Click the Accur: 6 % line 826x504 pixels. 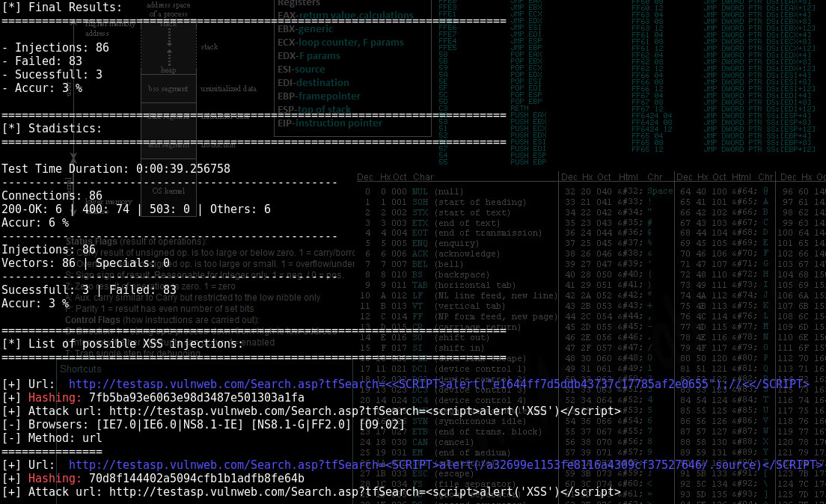(x=35, y=223)
